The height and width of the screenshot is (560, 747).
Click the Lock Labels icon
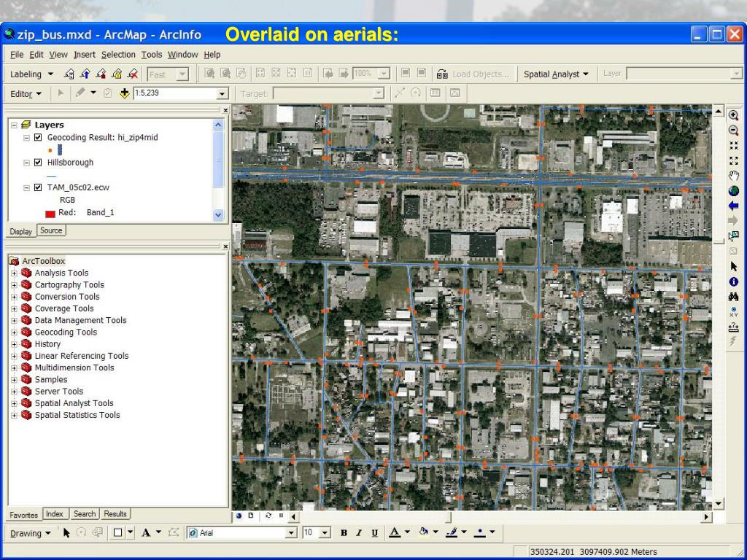pyautogui.click(x=117, y=74)
